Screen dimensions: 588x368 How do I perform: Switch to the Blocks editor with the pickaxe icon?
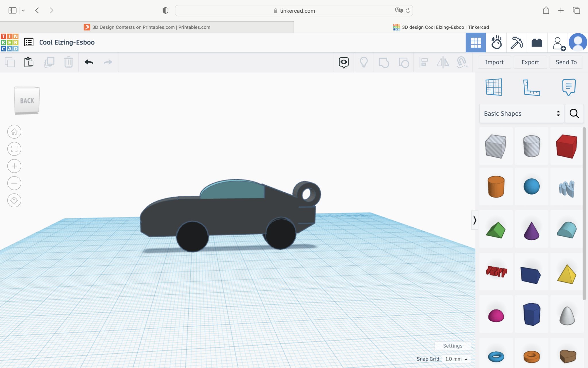(x=517, y=42)
